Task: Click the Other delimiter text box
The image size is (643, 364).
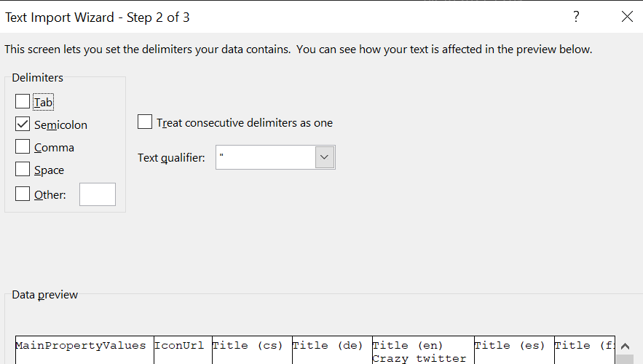Action: (97, 194)
